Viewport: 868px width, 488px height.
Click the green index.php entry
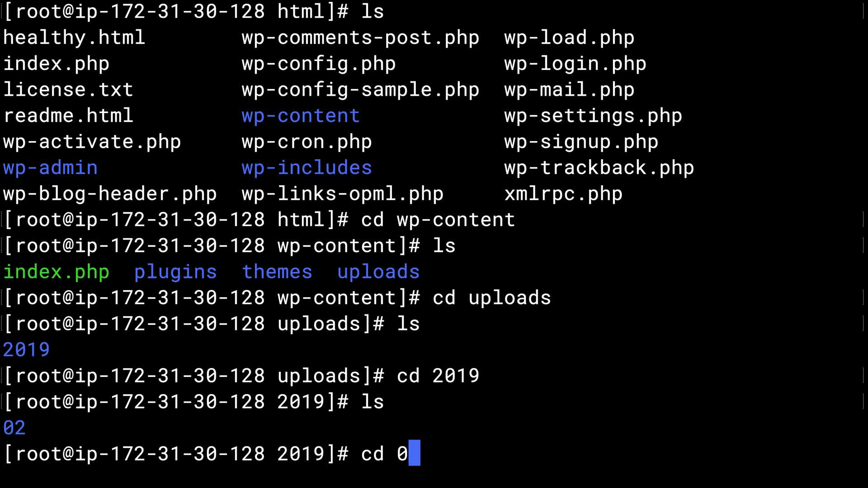tap(56, 272)
